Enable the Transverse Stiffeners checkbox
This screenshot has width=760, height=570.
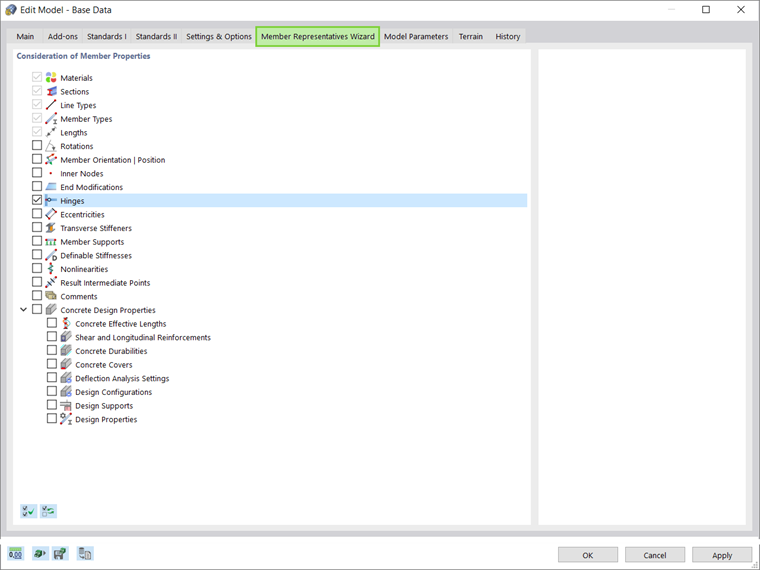click(x=37, y=227)
